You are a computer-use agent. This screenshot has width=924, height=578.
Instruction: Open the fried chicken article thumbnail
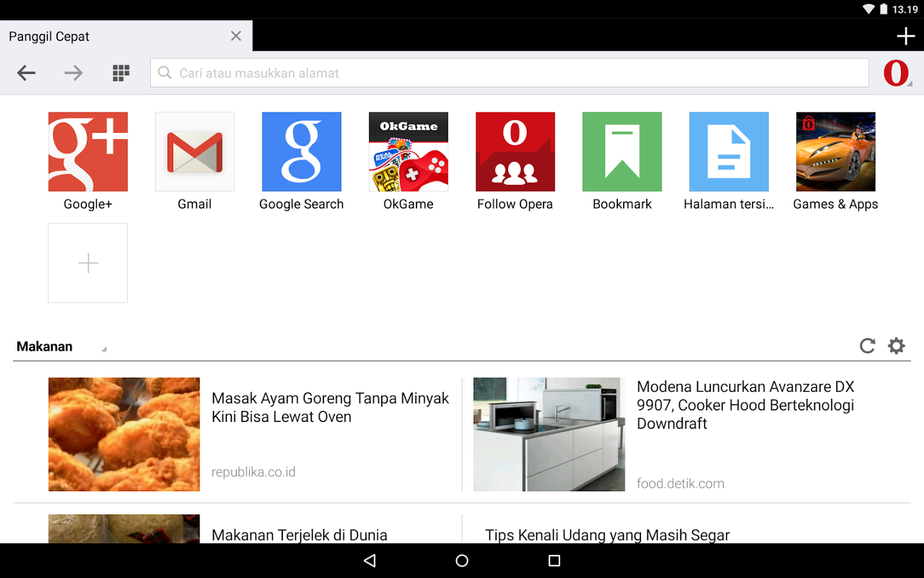click(124, 434)
